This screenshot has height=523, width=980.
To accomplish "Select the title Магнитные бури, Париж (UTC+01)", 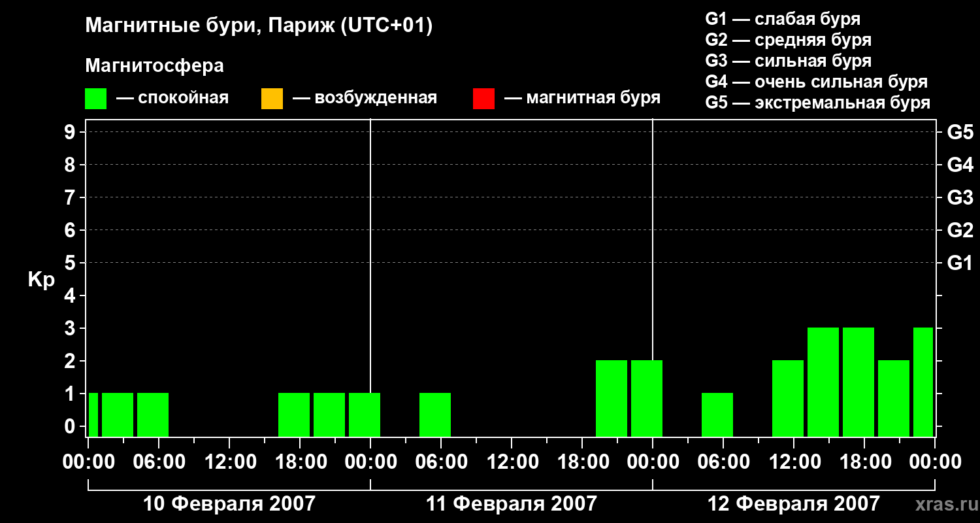I will (x=259, y=26).
